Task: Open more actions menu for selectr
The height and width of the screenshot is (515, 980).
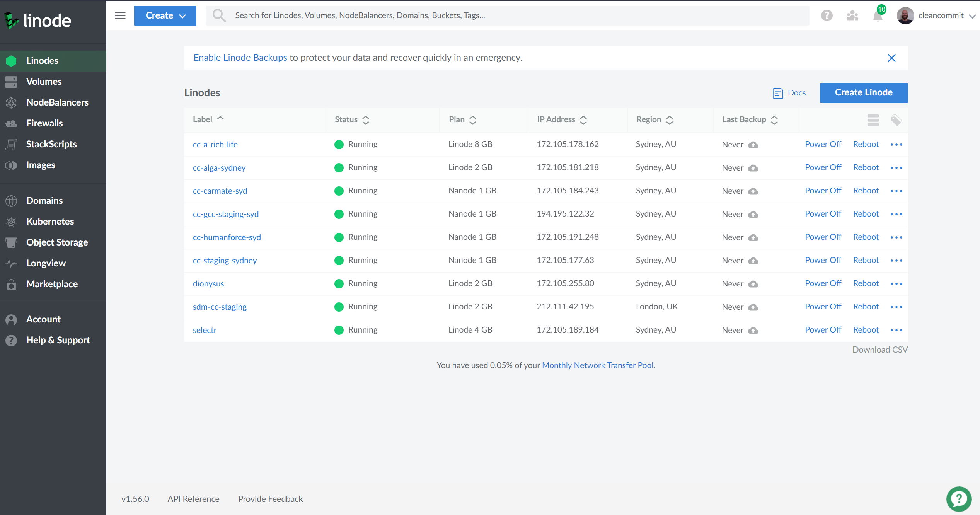Action: point(896,330)
